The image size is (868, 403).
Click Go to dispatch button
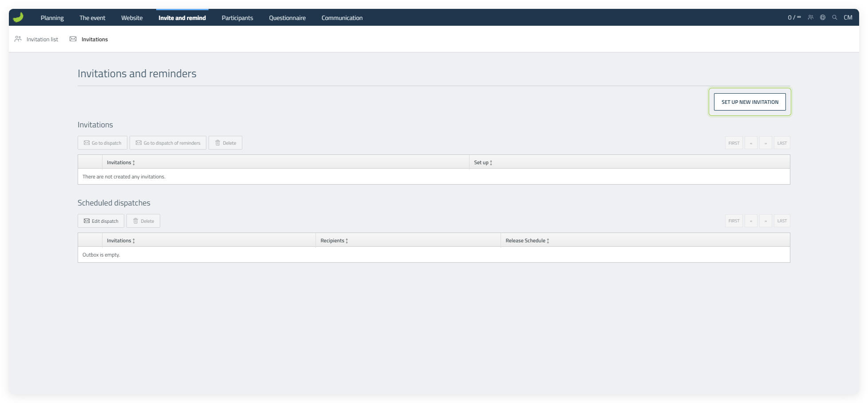103,143
